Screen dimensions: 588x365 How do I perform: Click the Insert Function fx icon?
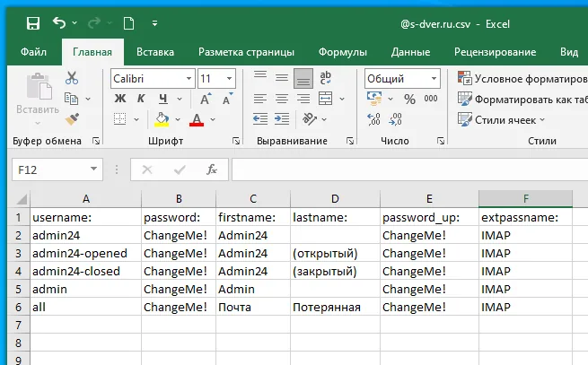(212, 169)
